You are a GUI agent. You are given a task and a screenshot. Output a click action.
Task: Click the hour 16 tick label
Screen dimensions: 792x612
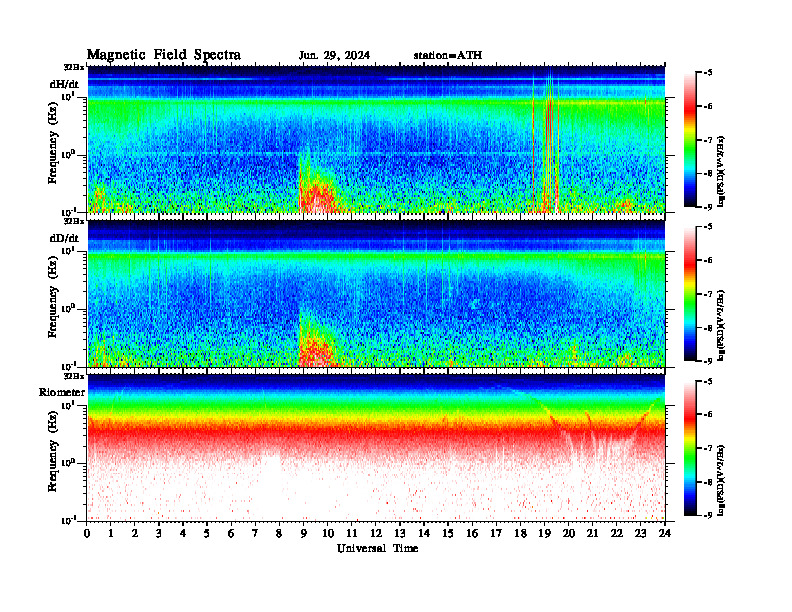click(x=472, y=533)
